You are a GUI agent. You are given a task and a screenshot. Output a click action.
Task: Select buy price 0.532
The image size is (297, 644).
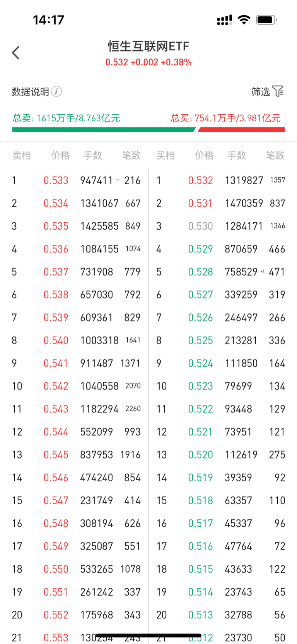pos(201,180)
